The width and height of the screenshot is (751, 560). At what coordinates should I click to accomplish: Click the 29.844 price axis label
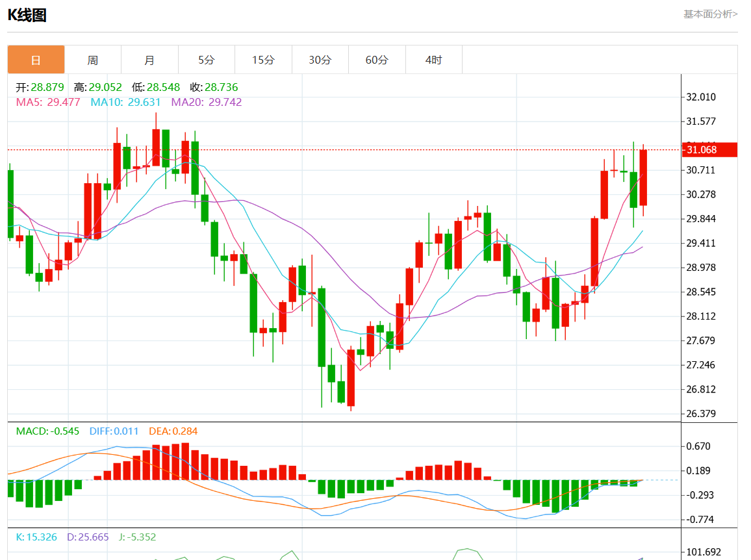[701, 219]
